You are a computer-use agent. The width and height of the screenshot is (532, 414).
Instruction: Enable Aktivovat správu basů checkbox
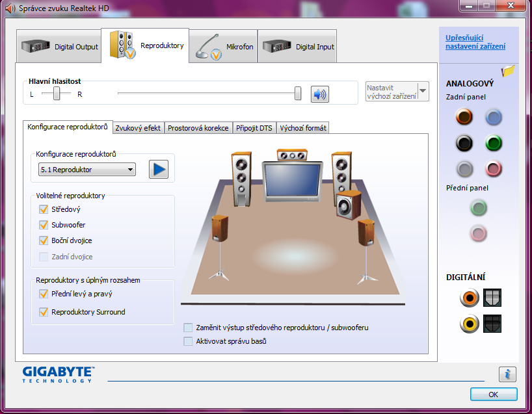click(x=188, y=341)
